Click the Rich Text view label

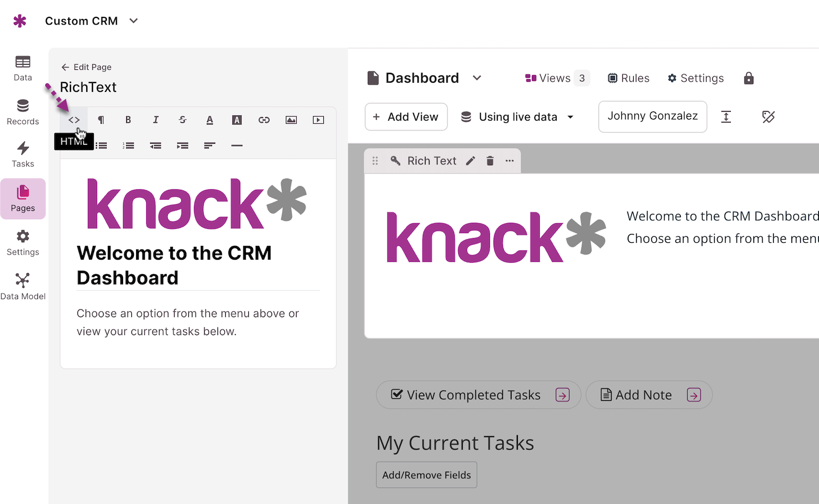tap(432, 161)
